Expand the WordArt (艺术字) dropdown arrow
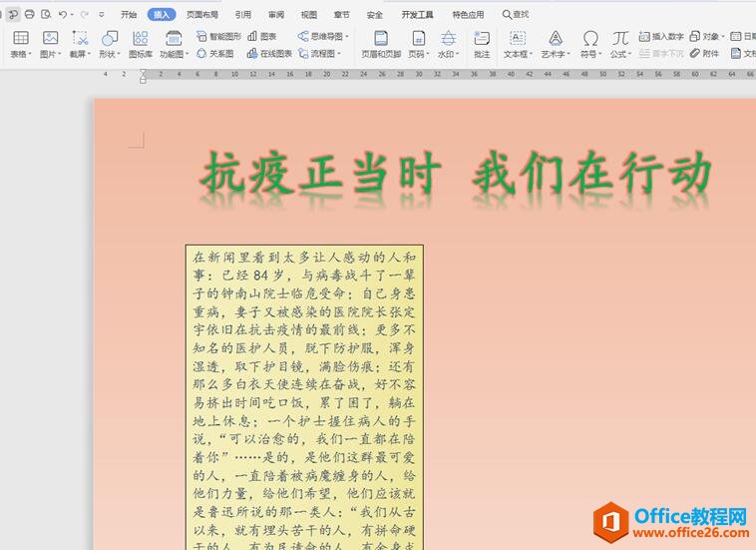Screen dimensions: 756x550 (568, 54)
